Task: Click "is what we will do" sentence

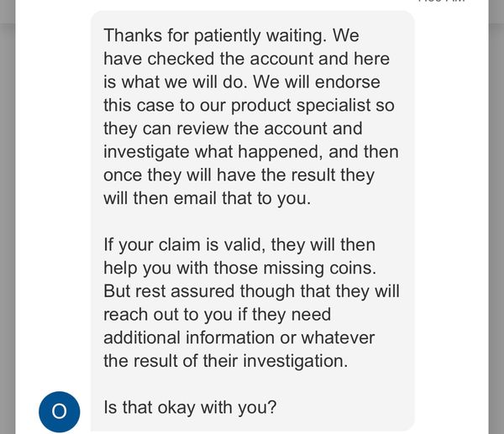Action: click(x=176, y=82)
